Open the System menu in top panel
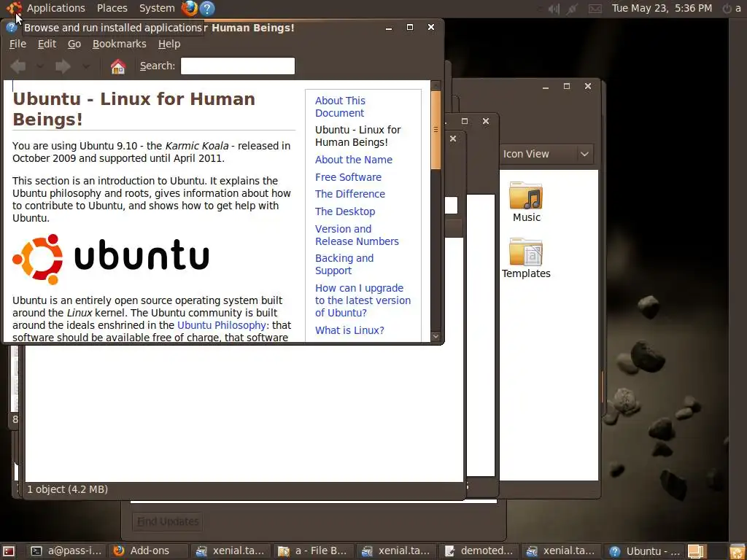747x560 pixels. 157,8
